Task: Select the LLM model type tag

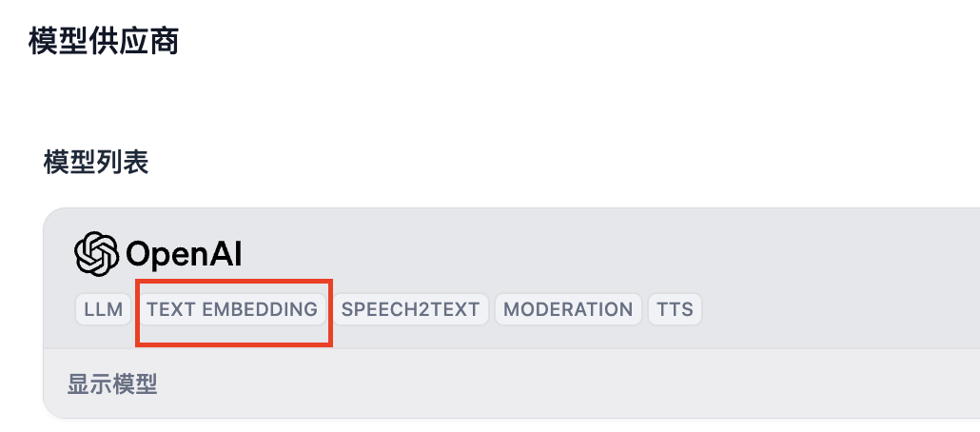Action: [103, 309]
